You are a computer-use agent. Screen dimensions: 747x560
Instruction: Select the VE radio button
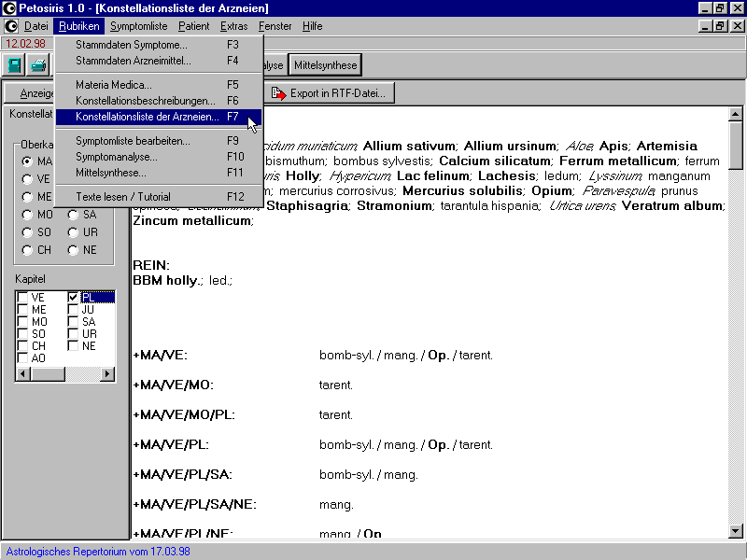click(x=27, y=179)
